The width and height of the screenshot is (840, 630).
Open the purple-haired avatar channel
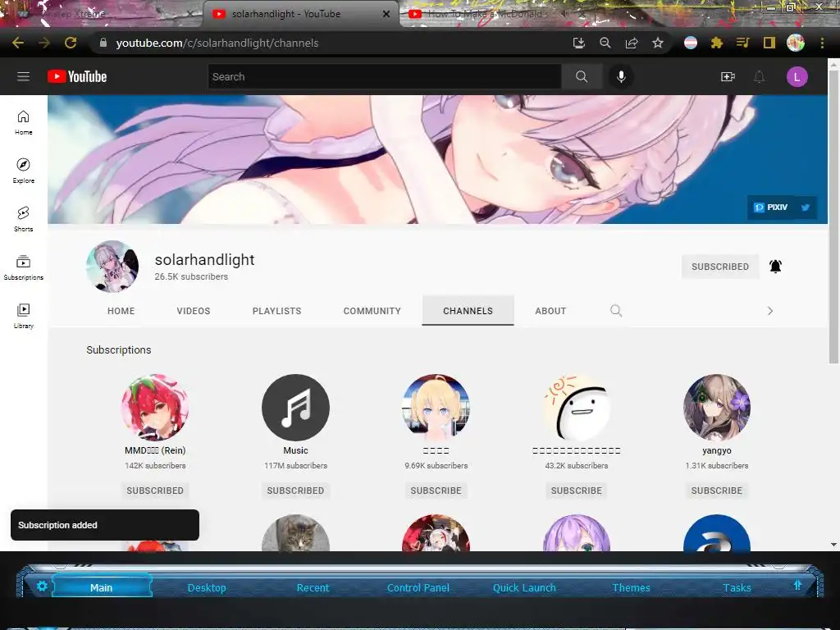577,533
